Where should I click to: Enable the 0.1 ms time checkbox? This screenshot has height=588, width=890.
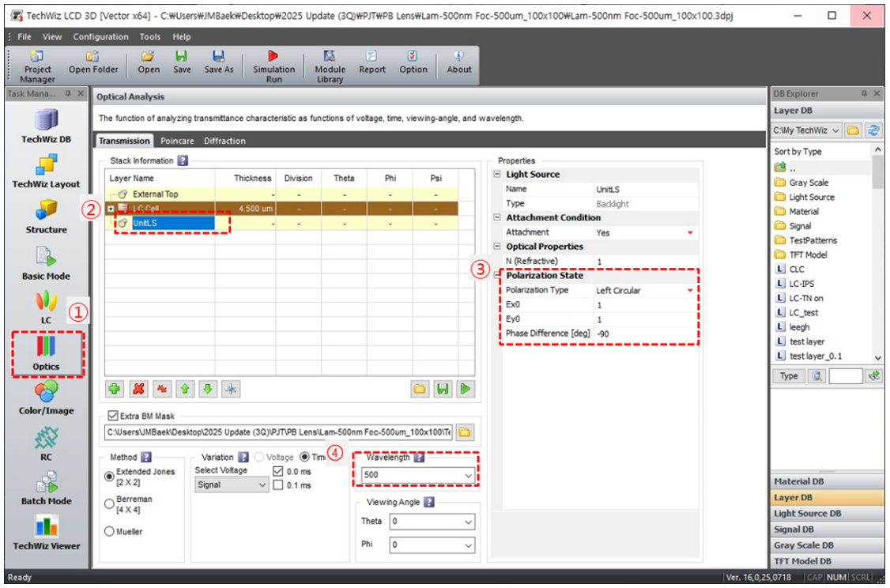pos(277,485)
